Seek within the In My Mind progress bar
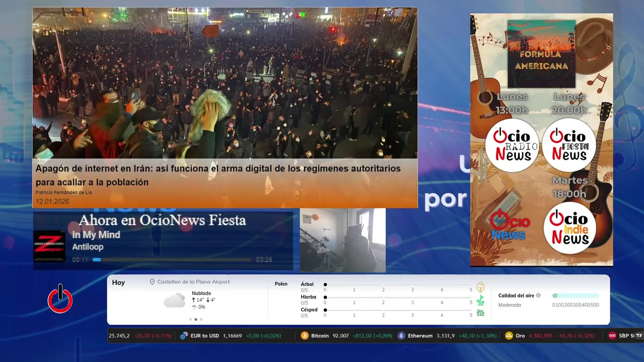Screen dimensions: 644x362 point(172,260)
